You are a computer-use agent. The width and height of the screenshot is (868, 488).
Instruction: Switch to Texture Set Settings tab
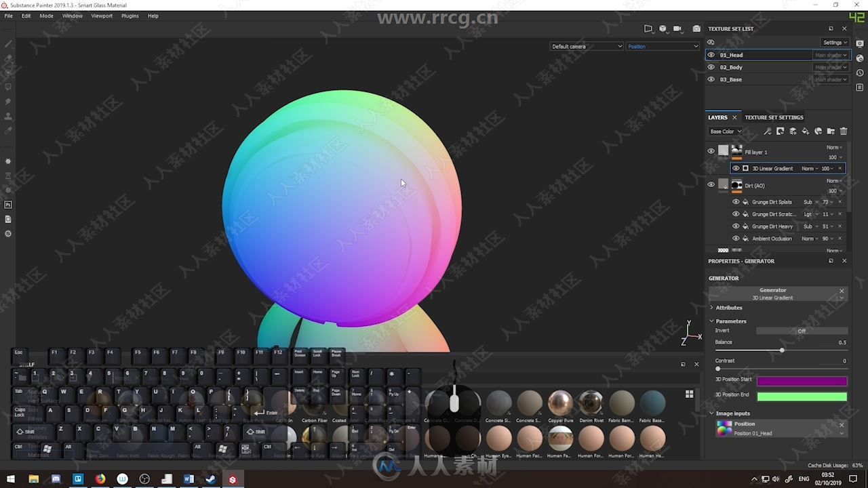point(774,117)
